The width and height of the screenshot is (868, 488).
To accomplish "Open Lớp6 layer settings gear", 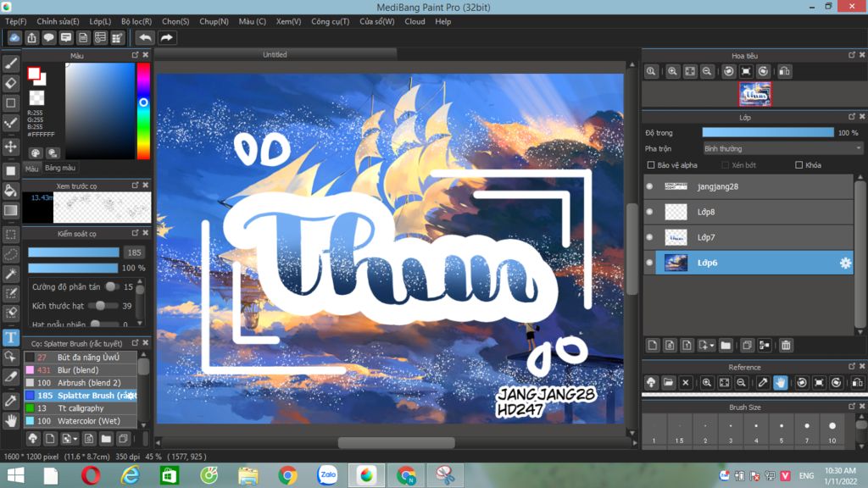I will point(845,263).
